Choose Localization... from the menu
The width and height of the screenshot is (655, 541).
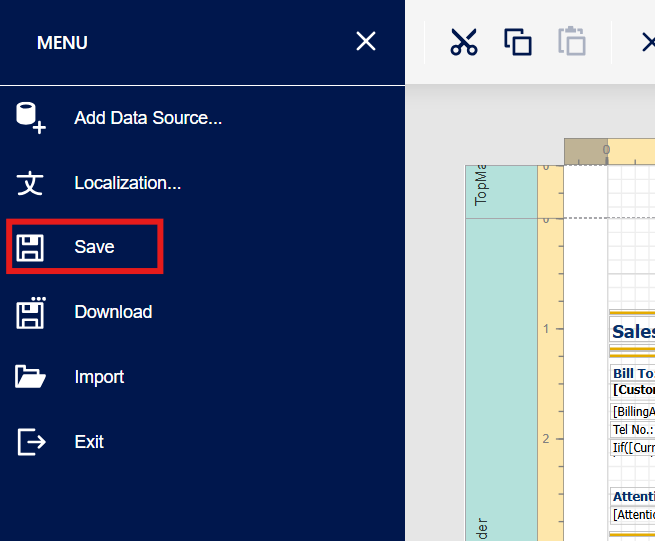coord(127,183)
